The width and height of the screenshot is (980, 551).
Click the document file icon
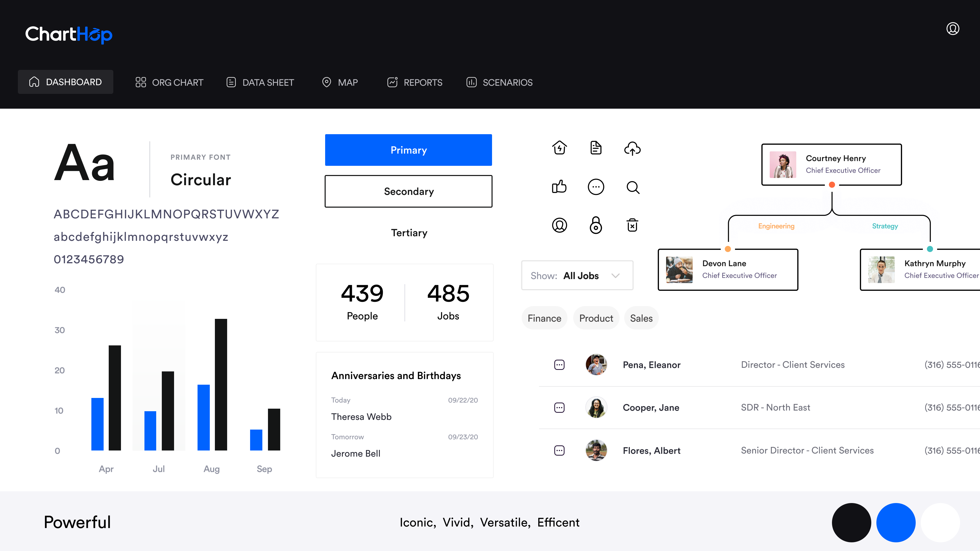pos(596,148)
